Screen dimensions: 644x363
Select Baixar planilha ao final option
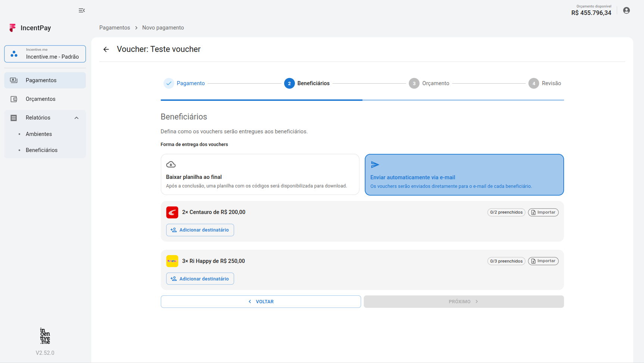tap(260, 174)
